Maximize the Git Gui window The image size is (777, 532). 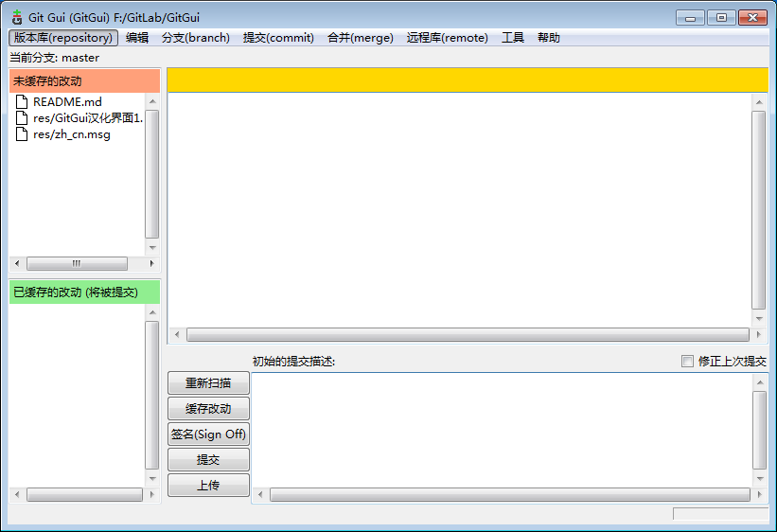721,18
